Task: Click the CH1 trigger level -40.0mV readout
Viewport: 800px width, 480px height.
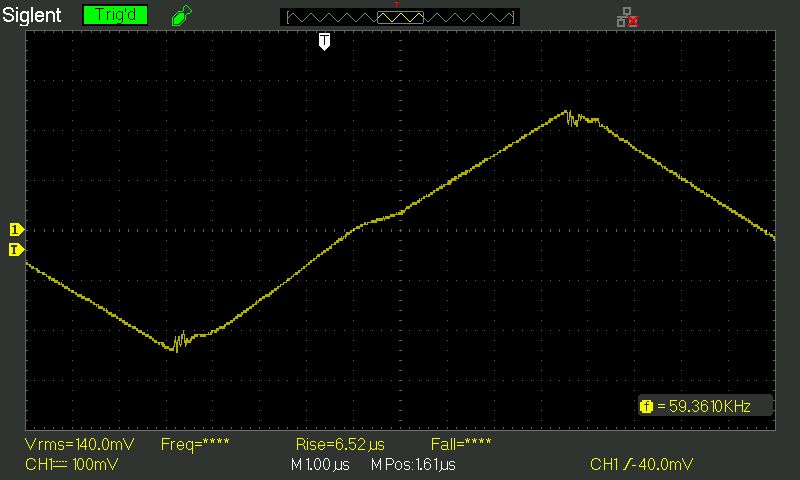Action: coord(641,464)
